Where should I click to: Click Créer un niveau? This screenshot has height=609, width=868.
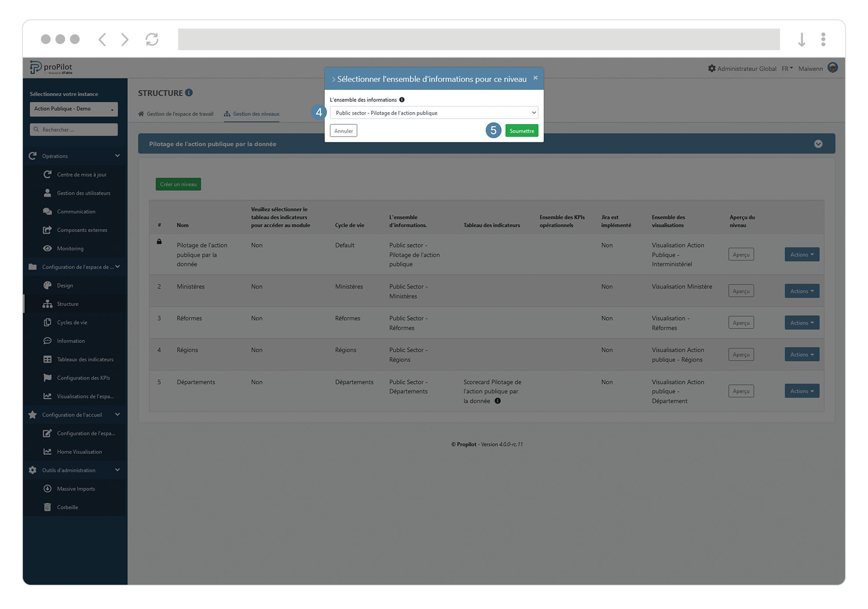click(178, 184)
